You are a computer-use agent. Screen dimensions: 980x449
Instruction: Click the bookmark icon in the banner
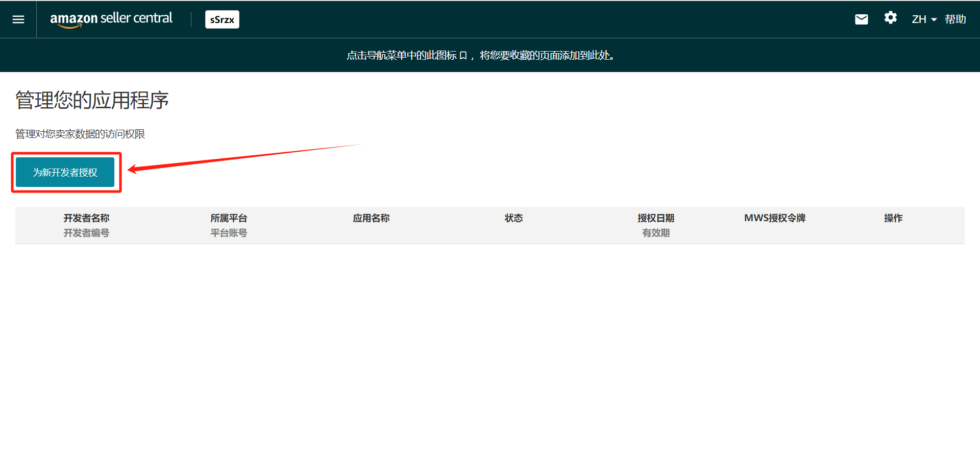pos(463,56)
